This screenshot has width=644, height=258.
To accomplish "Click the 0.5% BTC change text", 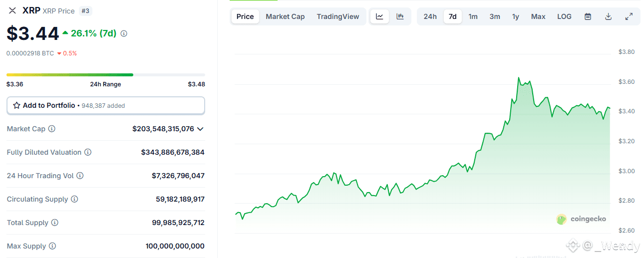I will (x=70, y=53).
